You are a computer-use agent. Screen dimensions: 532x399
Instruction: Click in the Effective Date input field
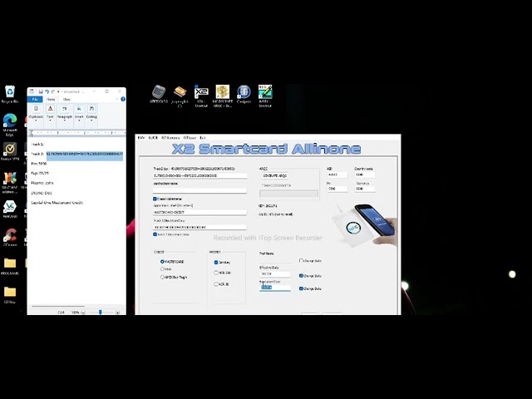click(275, 273)
